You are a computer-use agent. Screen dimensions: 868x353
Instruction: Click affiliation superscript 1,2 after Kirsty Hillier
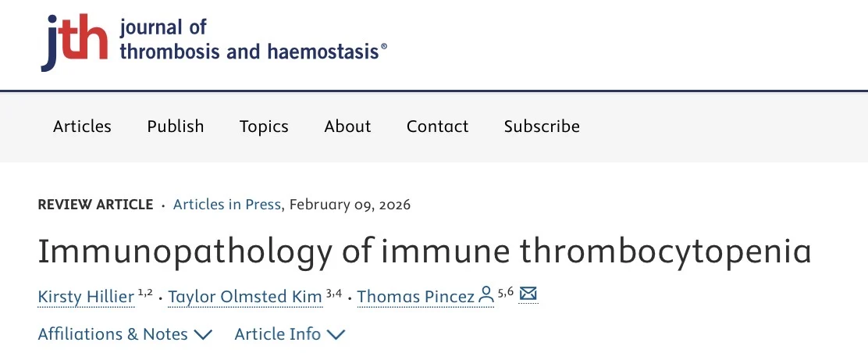pyautogui.click(x=145, y=293)
